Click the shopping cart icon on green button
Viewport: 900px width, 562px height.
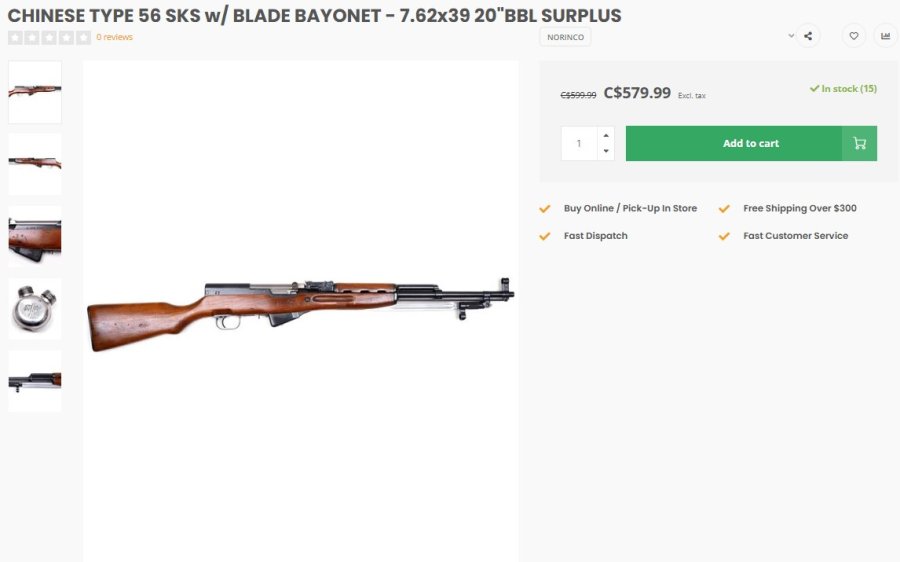click(x=859, y=143)
